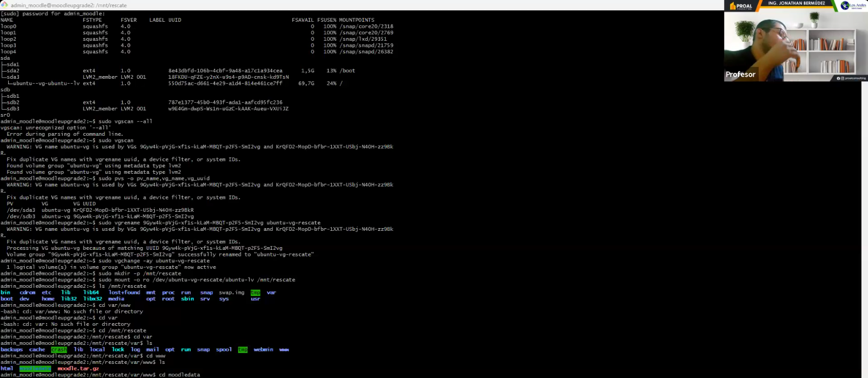868x378 pixels.
Task: Click the FSVER column header
Action: [129, 20]
